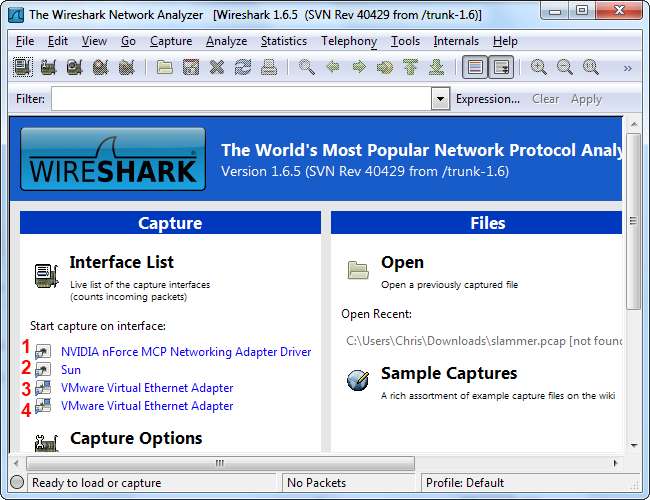This screenshot has height=500, width=650.
Task: Expand the Filter history dropdown arrow
Action: [440, 99]
